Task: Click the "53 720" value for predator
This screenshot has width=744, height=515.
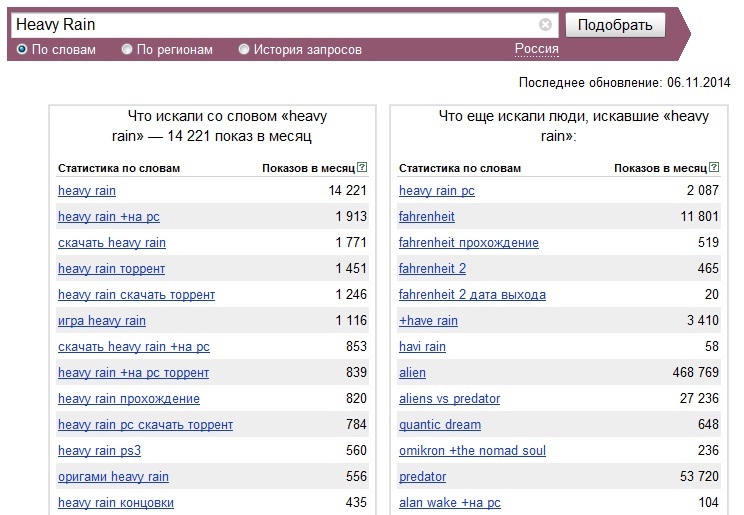Action: (699, 477)
